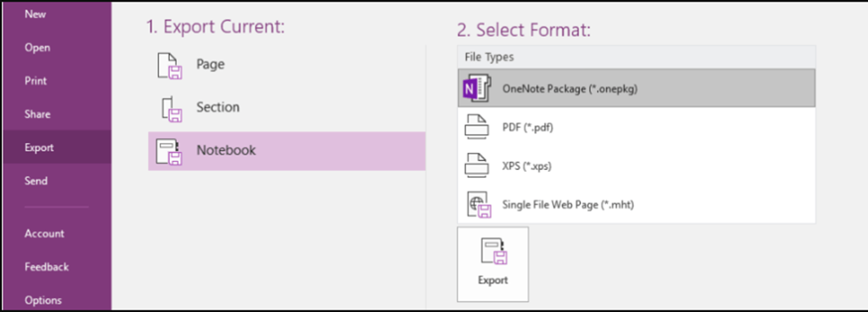Click the Single File Web Page icon

tap(479, 205)
